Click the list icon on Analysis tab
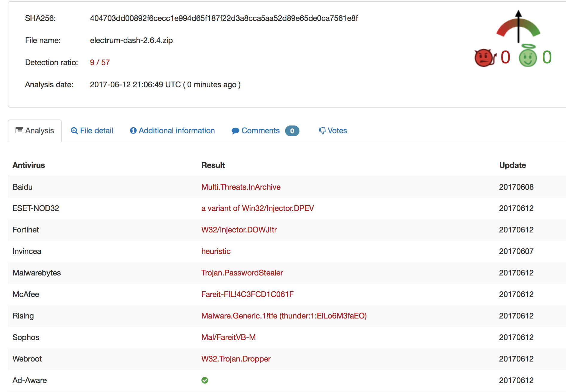 (x=19, y=131)
